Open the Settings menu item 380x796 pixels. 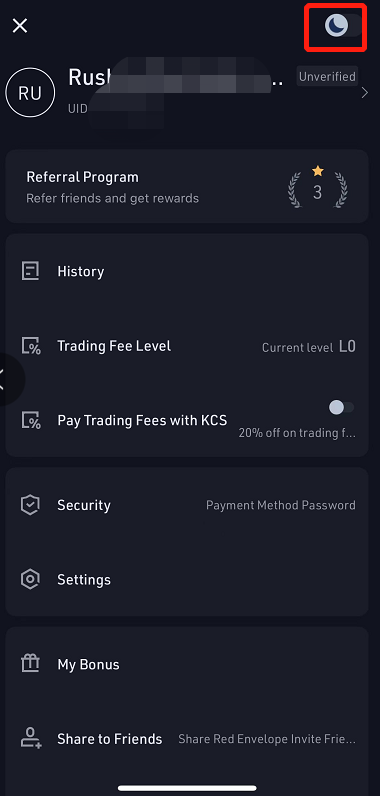pos(187,579)
